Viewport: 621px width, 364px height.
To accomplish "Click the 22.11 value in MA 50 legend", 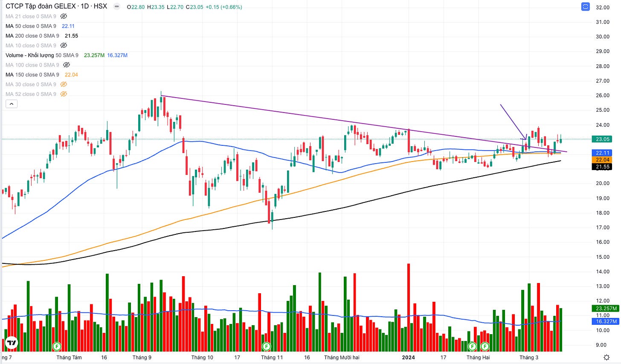I will (68, 26).
